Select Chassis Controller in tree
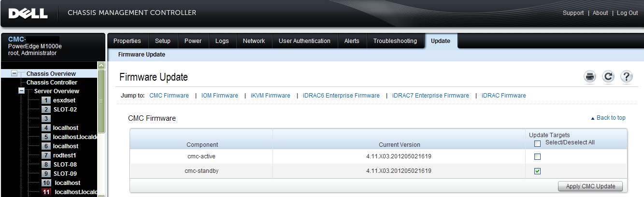 (52, 83)
